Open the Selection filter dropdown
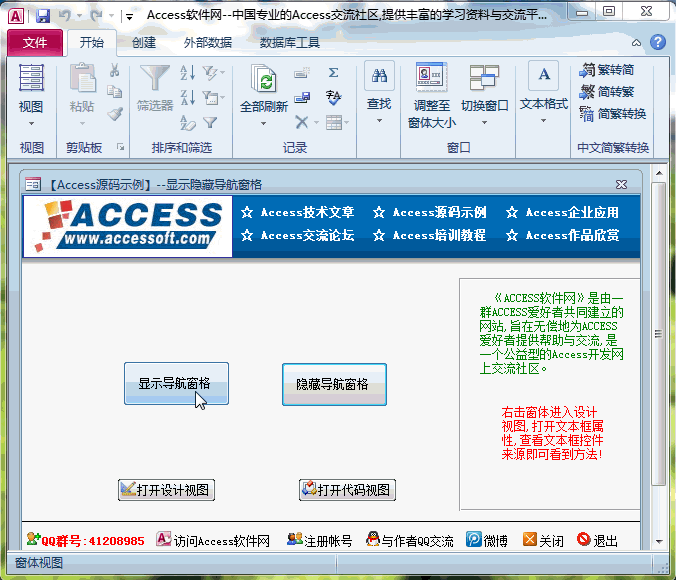This screenshot has height=580, width=676. 213,73
